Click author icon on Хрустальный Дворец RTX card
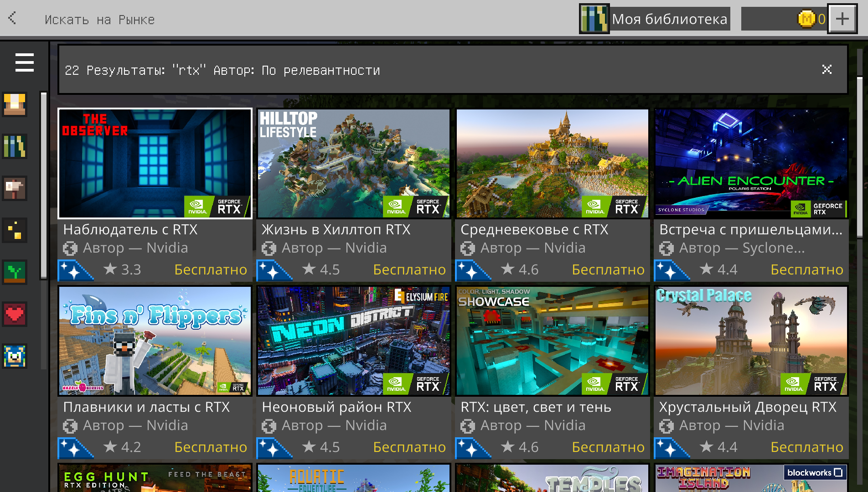The width and height of the screenshot is (868, 492). [x=666, y=426]
